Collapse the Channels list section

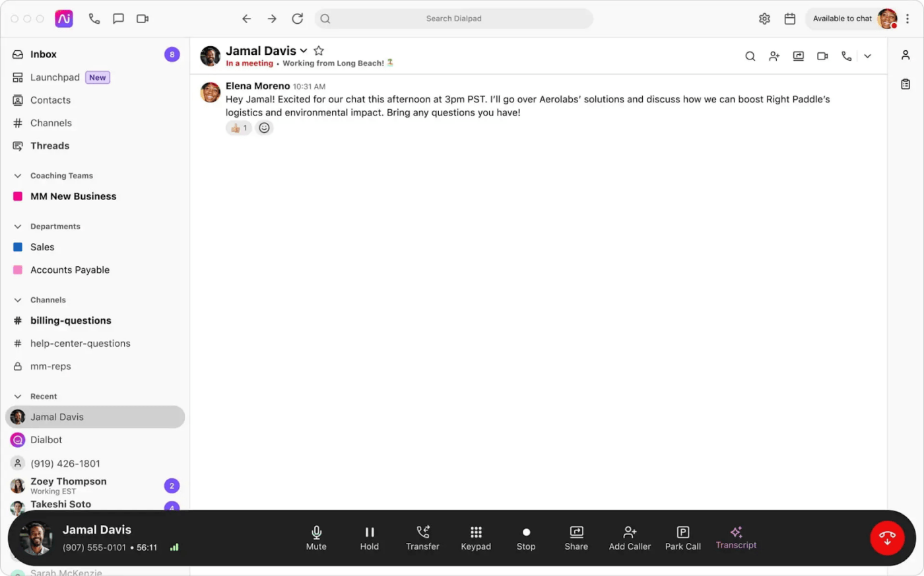pos(18,300)
